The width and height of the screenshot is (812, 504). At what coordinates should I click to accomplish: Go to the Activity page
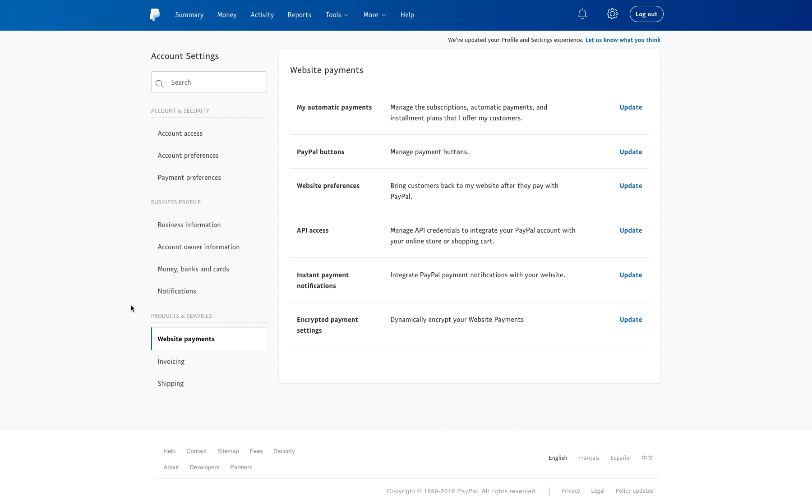coord(262,15)
